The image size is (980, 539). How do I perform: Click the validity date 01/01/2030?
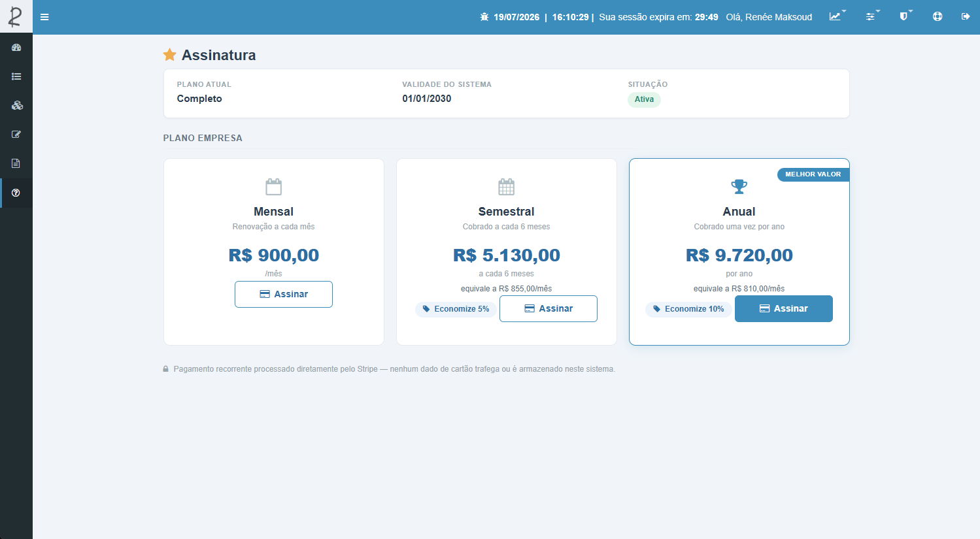click(x=427, y=99)
